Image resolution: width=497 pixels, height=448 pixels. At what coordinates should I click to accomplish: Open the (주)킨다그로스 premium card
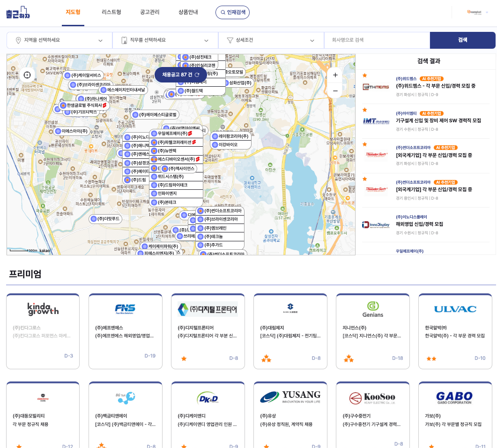point(43,331)
